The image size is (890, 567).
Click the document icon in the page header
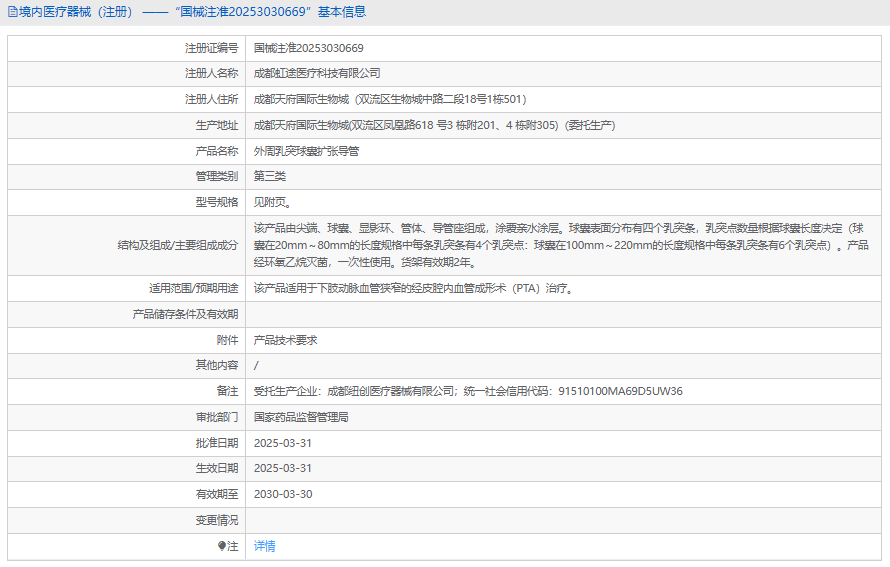[x=13, y=13]
